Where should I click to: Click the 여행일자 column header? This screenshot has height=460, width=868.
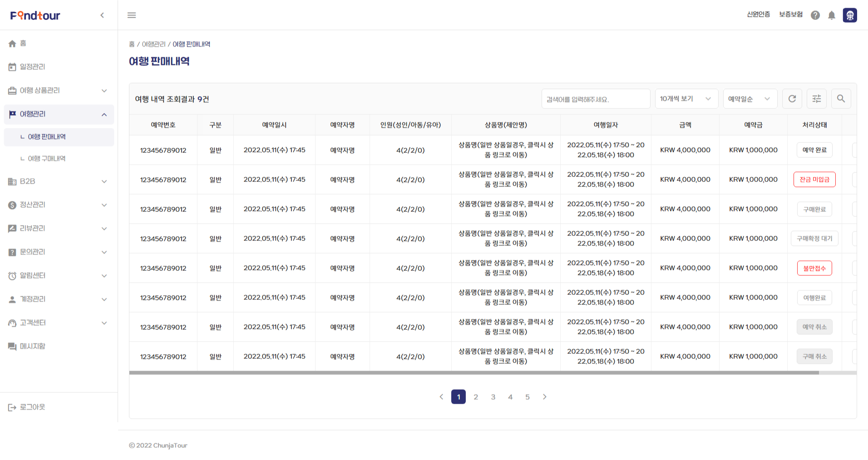(606, 125)
